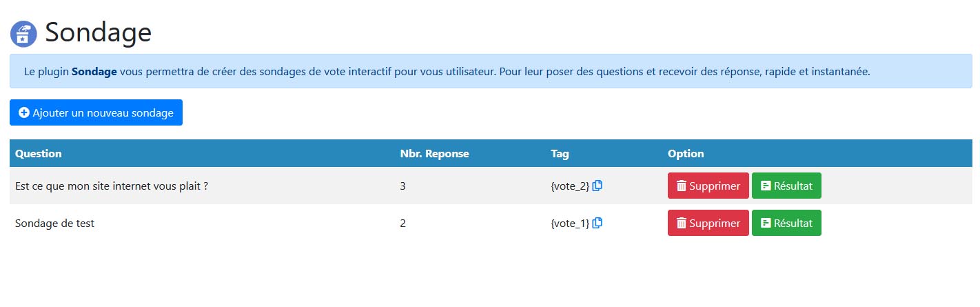The width and height of the screenshot is (980, 307).
Task: Delete the "Sondage de test" poll
Action: (x=708, y=223)
